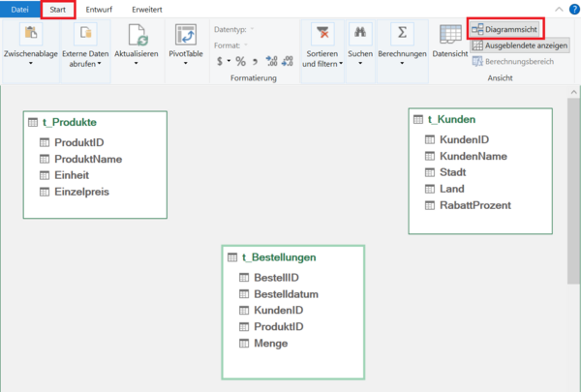Open the Datei tab
Screen dimensions: 581x392
point(19,9)
